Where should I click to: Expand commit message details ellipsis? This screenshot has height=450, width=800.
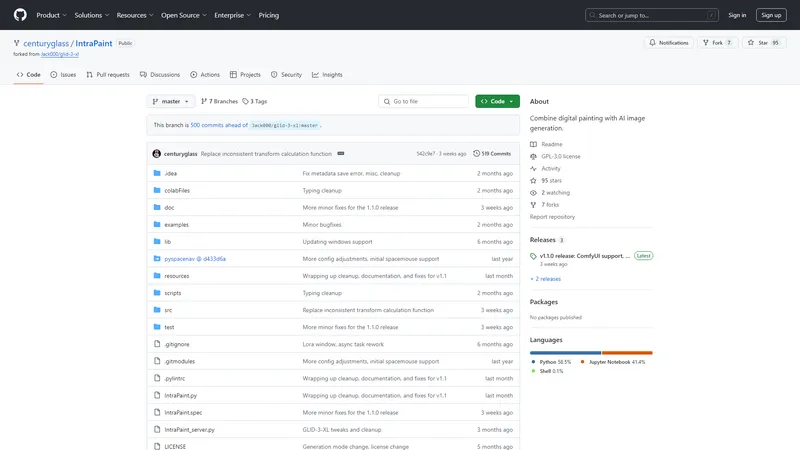(340, 154)
